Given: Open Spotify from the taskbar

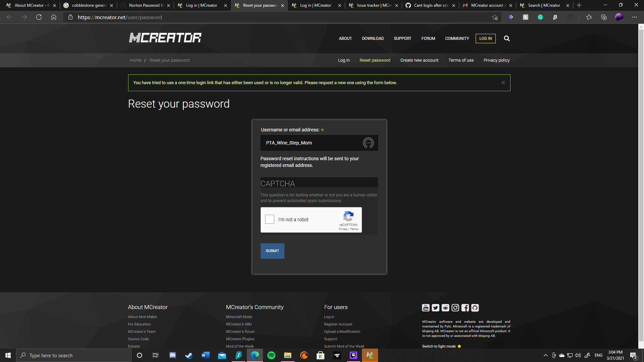Looking at the screenshot, I should pos(271,355).
